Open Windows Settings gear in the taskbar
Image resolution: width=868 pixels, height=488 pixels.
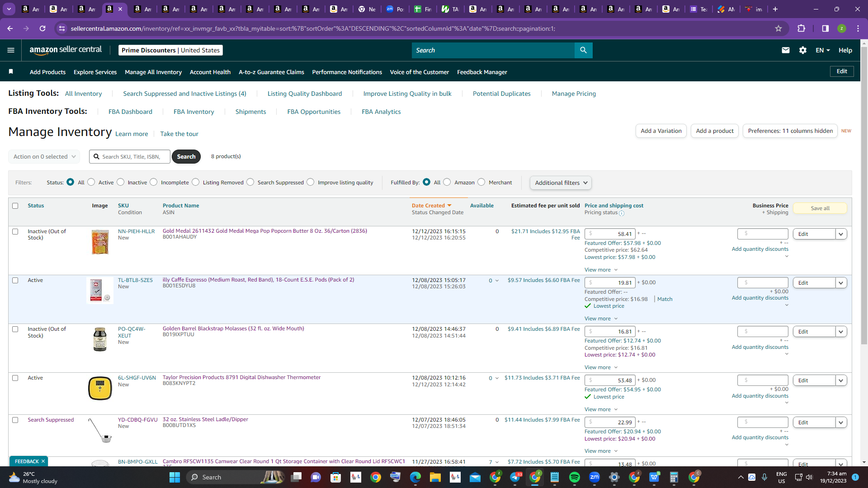[x=614, y=477]
